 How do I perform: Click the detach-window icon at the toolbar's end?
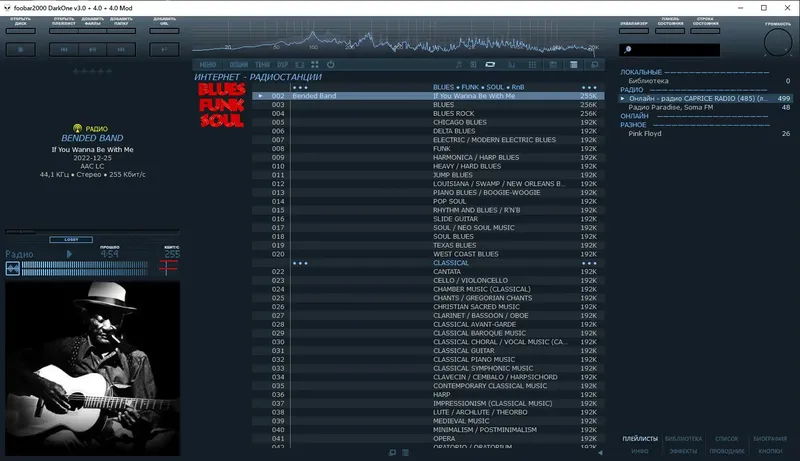click(594, 65)
